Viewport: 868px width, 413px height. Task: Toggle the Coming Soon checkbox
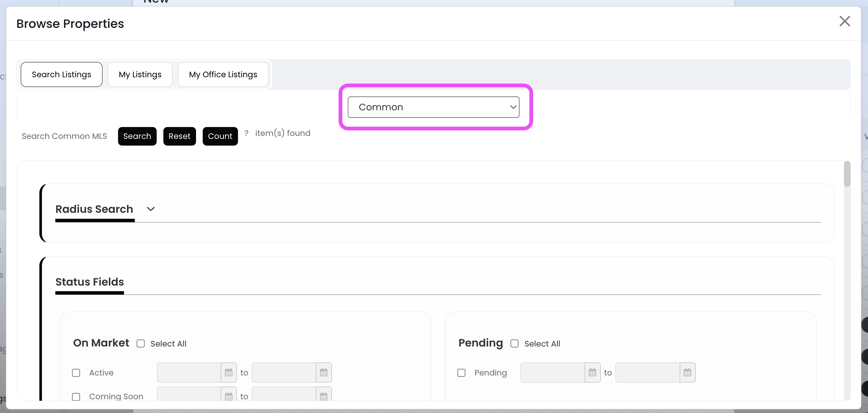(x=76, y=396)
